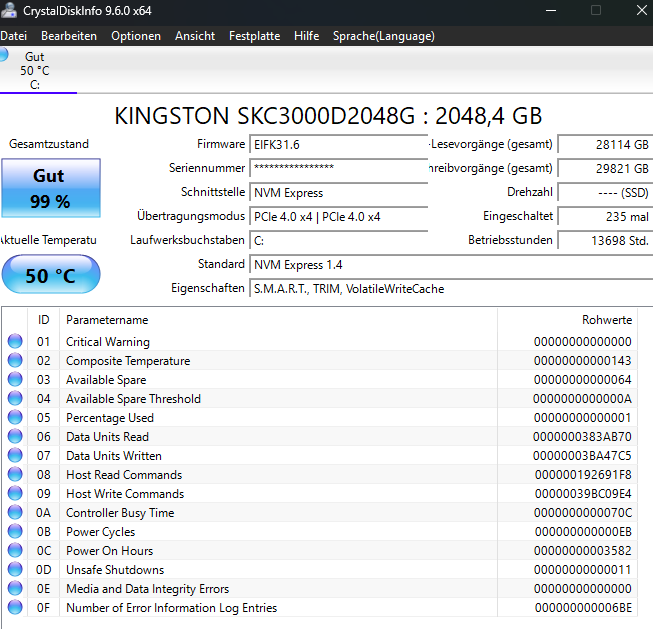Select the Unsafe Shutdowns parameter name
The width and height of the screenshot is (653, 629).
pos(115,570)
